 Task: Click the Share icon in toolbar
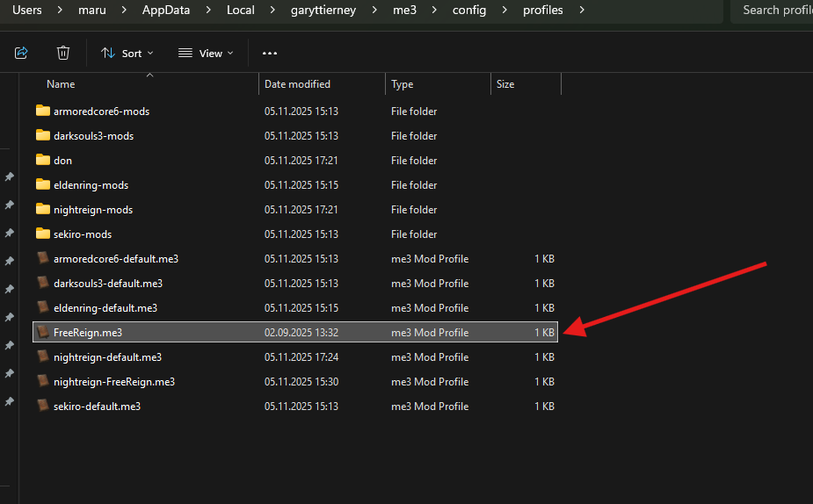point(22,53)
